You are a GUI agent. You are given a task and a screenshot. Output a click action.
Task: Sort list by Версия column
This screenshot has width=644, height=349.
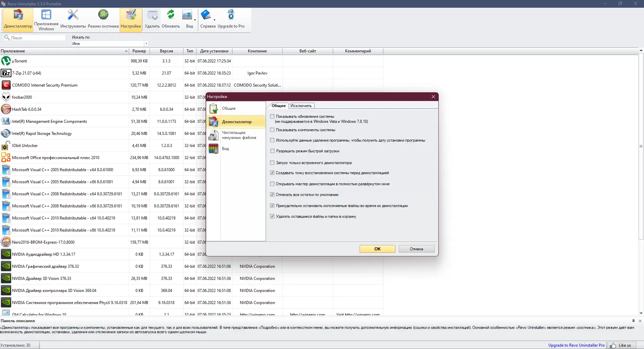coord(166,51)
